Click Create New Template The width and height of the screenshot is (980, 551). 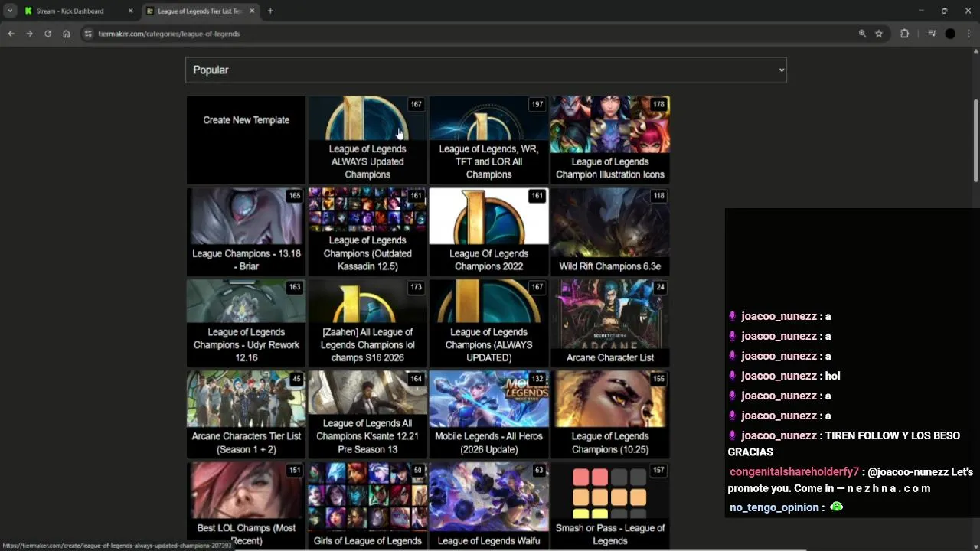pyautogui.click(x=246, y=140)
